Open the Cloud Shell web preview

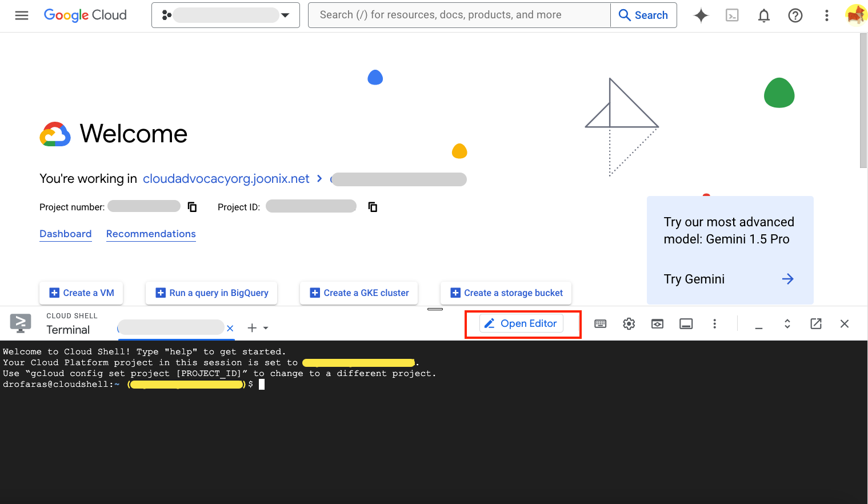[657, 323]
